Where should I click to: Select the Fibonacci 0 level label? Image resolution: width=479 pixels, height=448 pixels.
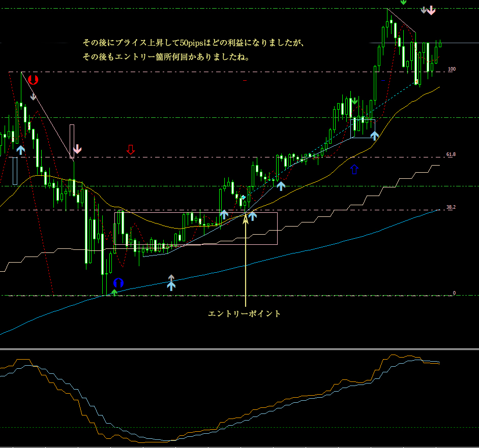click(454, 293)
